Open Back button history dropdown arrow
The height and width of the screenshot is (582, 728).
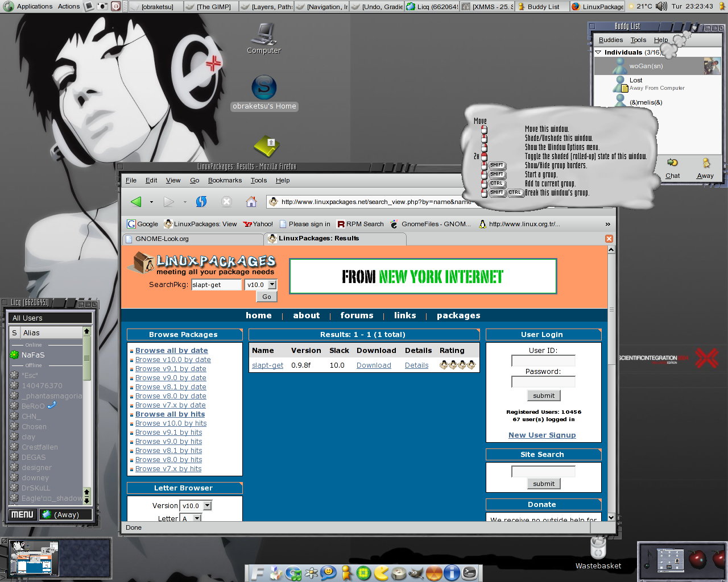click(151, 202)
